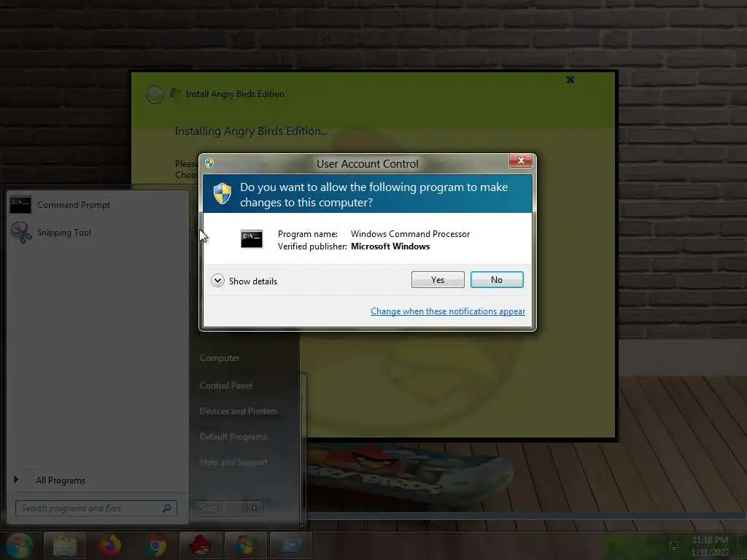Click the search magnifier icon in Start menu
This screenshot has height=560, width=747.
(x=166, y=508)
